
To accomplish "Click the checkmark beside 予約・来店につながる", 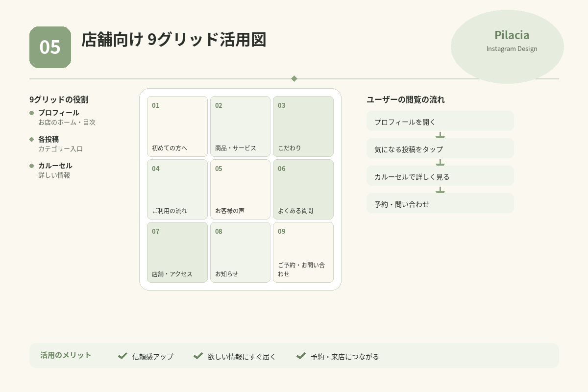I will coord(301,356).
